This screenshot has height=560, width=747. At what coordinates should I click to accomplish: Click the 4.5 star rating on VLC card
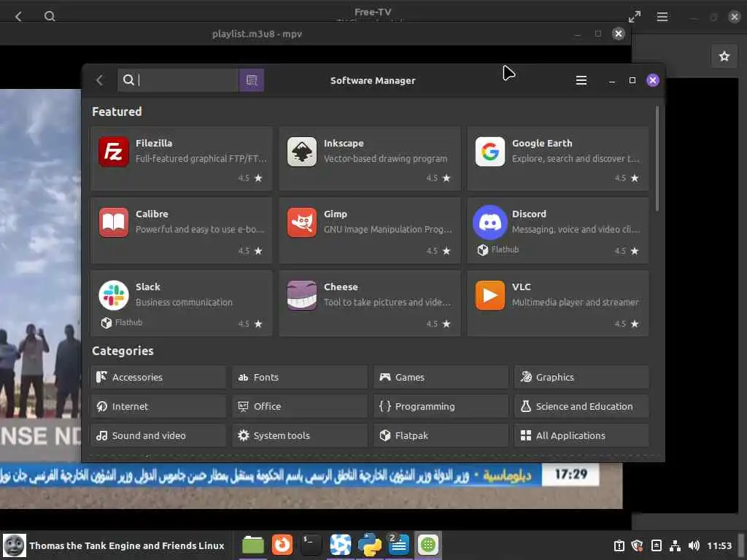pos(626,324)
